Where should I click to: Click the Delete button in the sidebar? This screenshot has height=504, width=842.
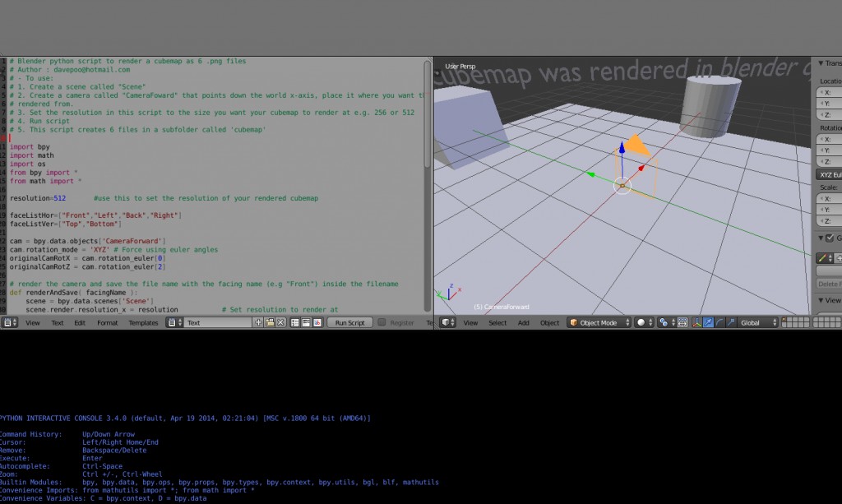click(829, 283)
